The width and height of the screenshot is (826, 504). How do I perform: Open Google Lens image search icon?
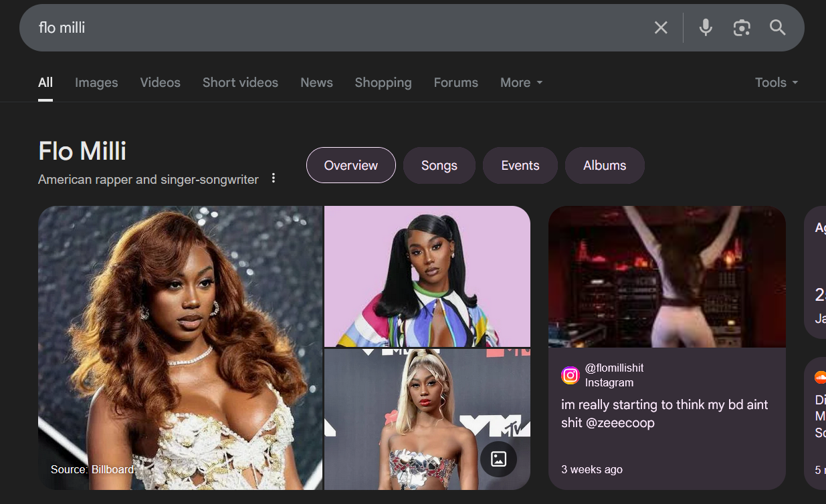(742, 27)
